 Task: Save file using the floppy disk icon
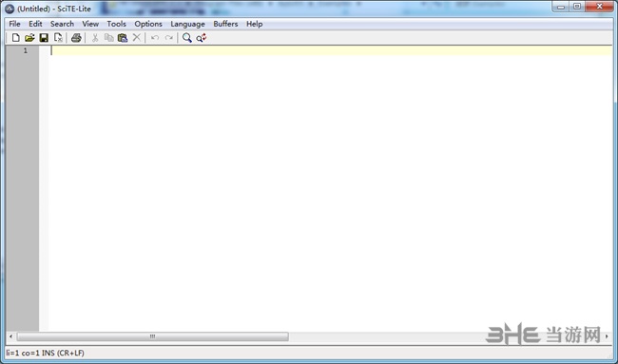click(x=44, y=38)
